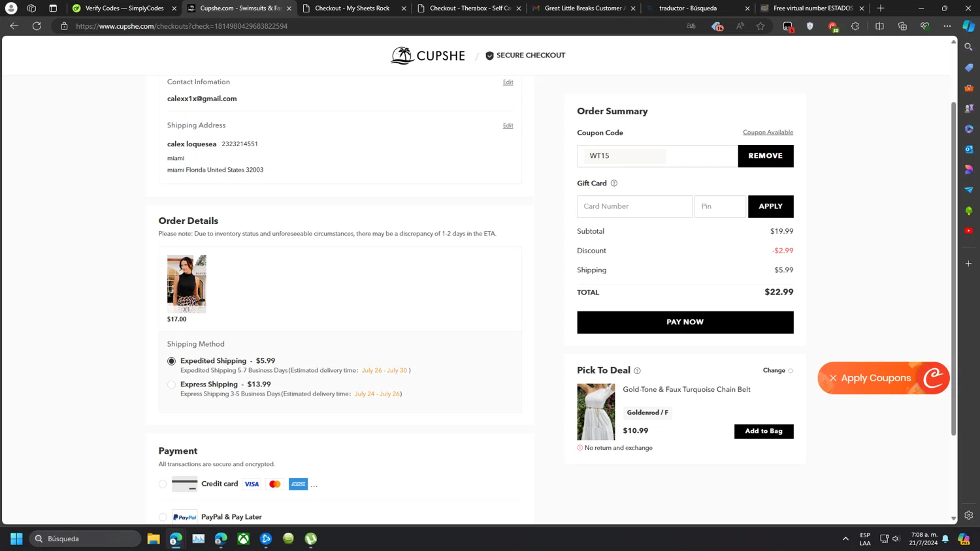
Task: Show hidden tray icons
Action: pyautogui.click(x=845, y=539)
